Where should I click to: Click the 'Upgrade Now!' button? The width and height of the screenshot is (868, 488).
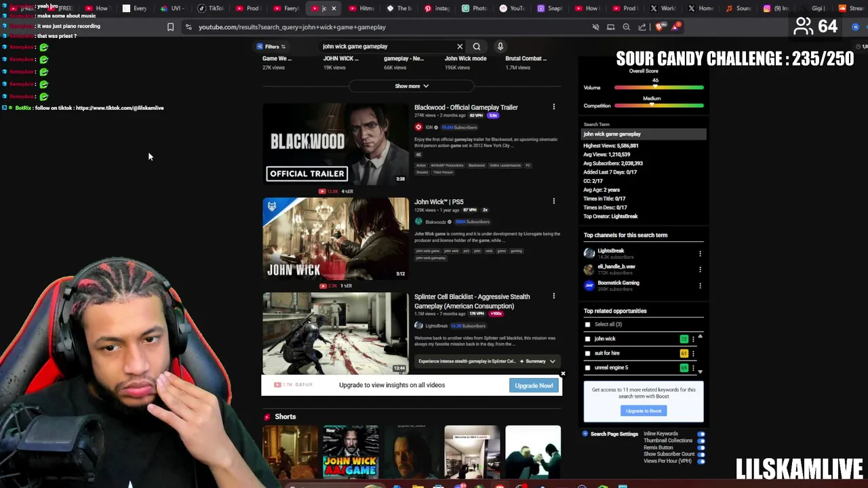pos(534,386)
